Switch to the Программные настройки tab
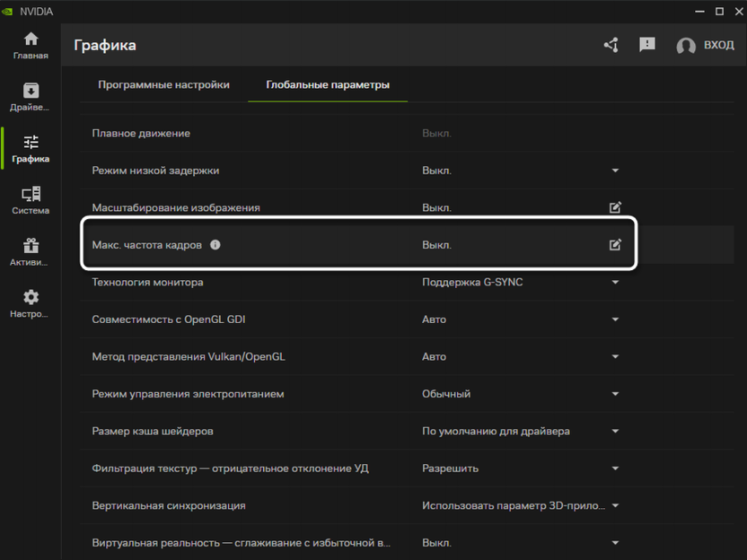The image size is (747, 560). [163, 85]
